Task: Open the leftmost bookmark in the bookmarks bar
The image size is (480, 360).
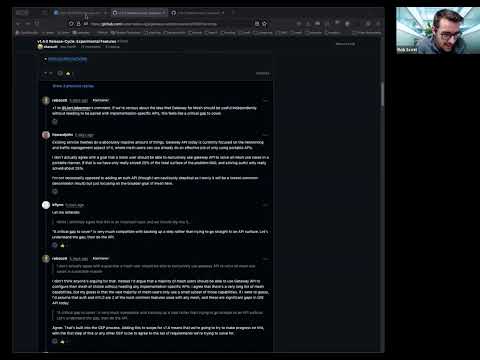Action: click(x=27, y=33)
